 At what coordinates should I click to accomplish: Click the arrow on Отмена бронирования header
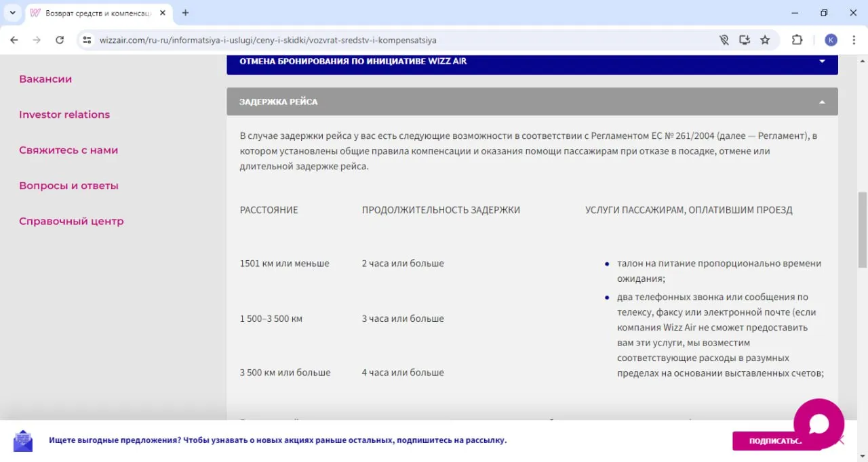click(x=822, y=61)
